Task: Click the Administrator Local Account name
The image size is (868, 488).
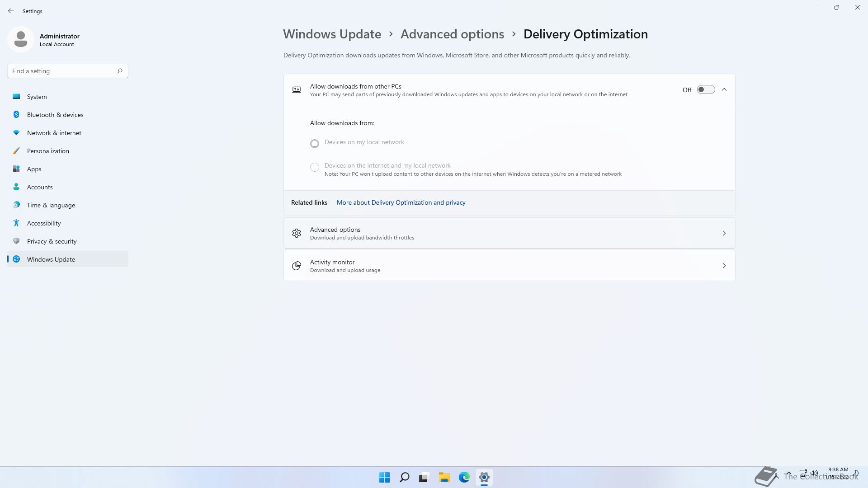Action: point(60,40)
